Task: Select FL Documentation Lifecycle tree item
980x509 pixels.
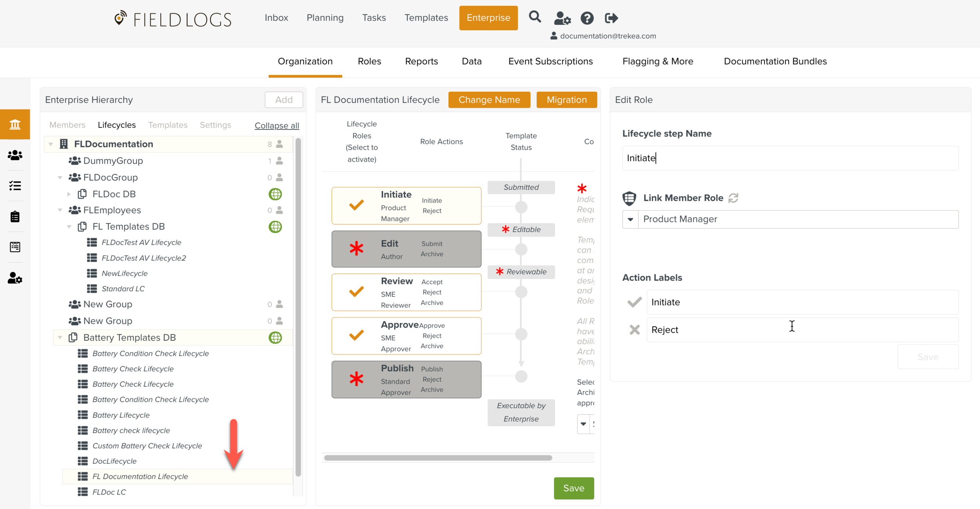Action: (x=177, y=476)
